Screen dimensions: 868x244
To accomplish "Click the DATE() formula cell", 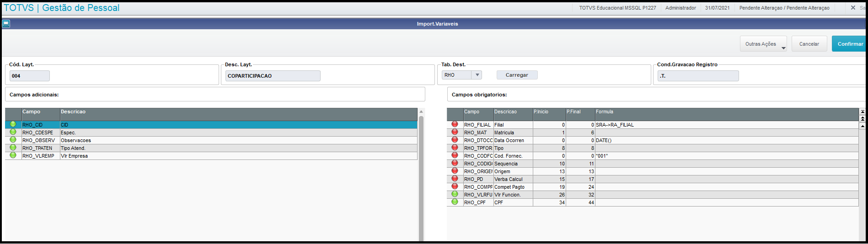I will click(x=727, y=140).
